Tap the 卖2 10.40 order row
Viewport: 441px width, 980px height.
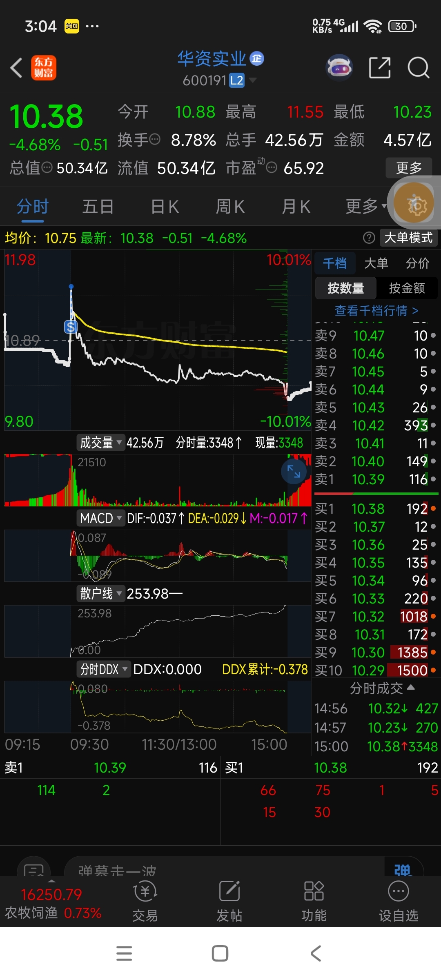pyautogui.click(x=376, y=461)
